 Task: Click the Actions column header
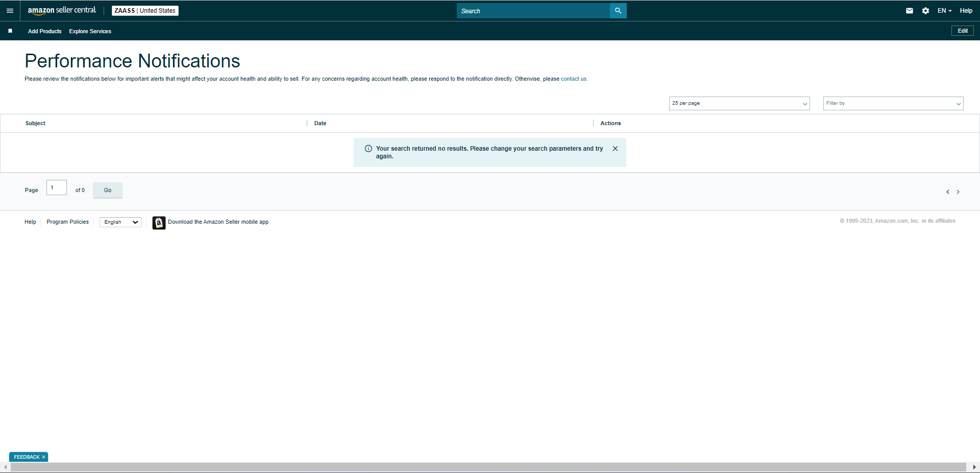(x=610, y=123)
